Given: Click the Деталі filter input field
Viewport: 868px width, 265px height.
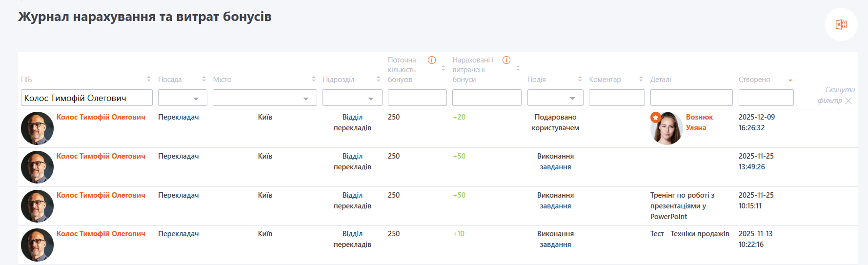Looking at the screenshot, I should tap(691, 98).
